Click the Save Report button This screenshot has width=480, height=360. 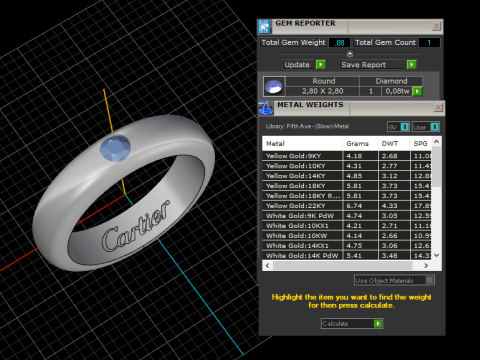point(378,64)
